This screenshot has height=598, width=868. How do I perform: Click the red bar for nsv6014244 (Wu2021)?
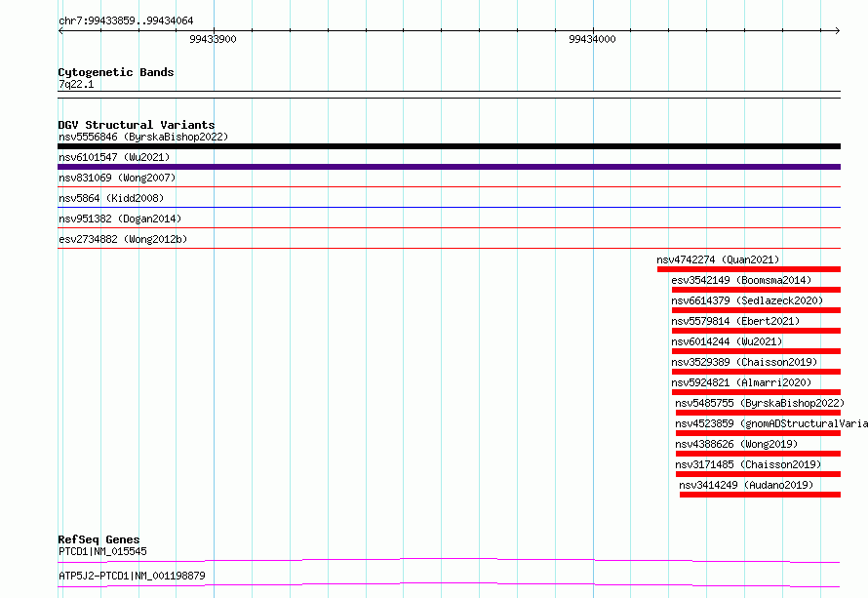point(756,351)
